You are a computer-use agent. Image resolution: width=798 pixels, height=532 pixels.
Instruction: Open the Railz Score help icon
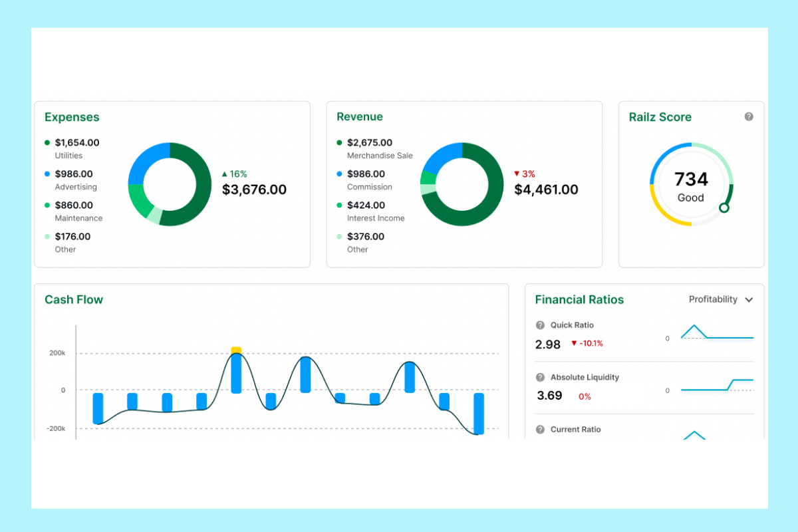click(x=749, y=116)
